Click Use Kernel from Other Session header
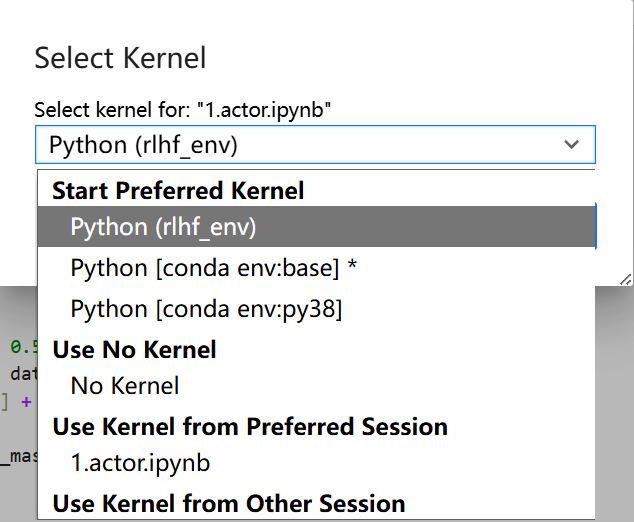Viewport: 634px width, 522px height. [x=229, y=503]
